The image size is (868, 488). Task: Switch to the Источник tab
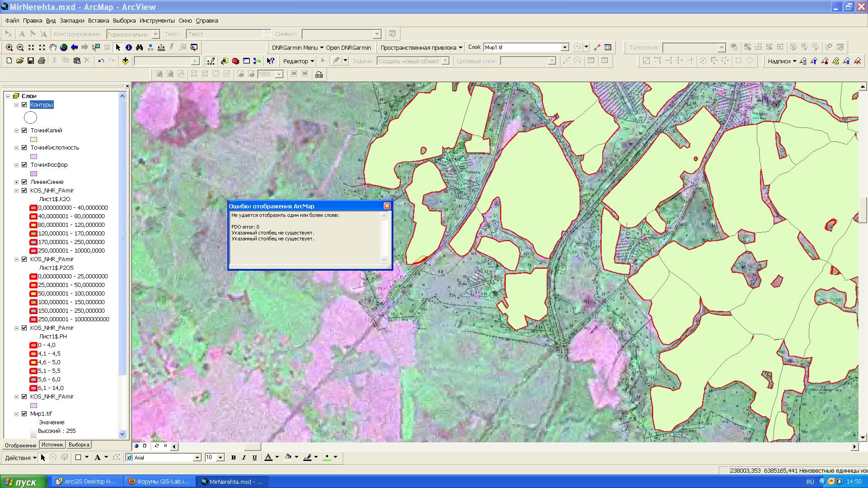pos(52,445)
